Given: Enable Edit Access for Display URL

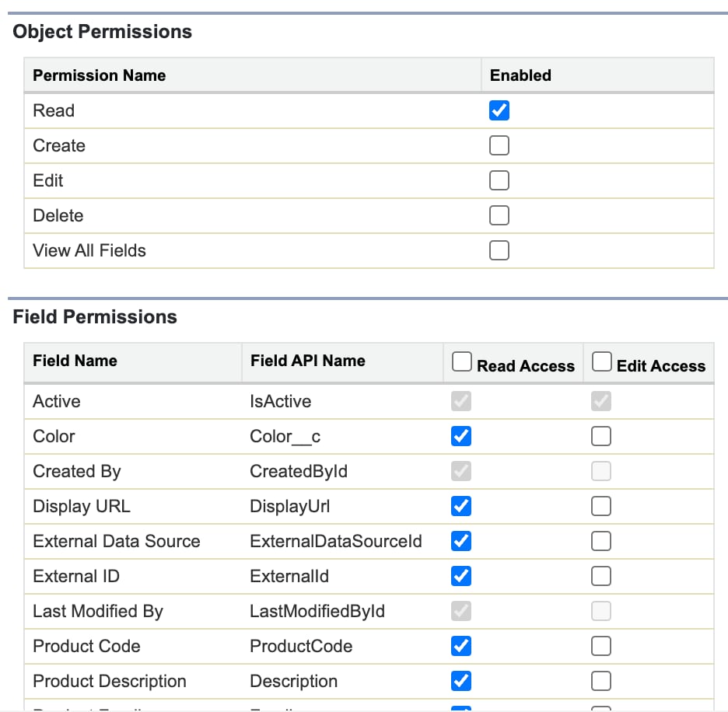Looking at the screenshot, I should point(601,506).
